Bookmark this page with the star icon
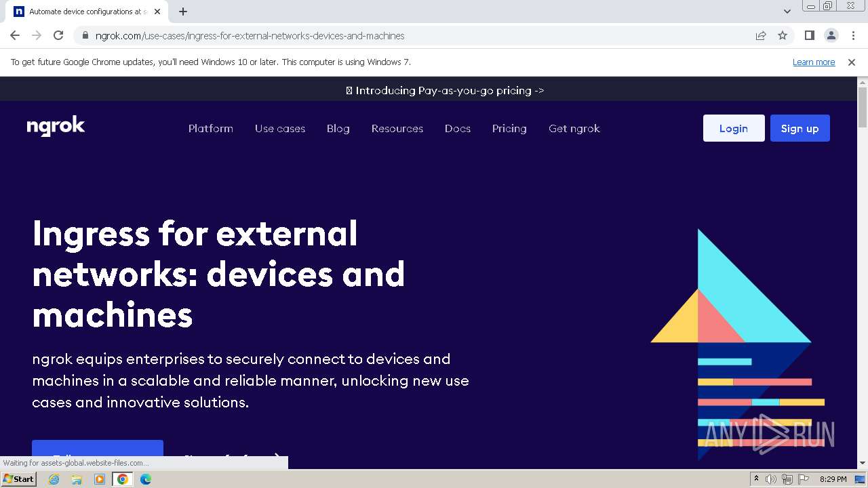 783,35
